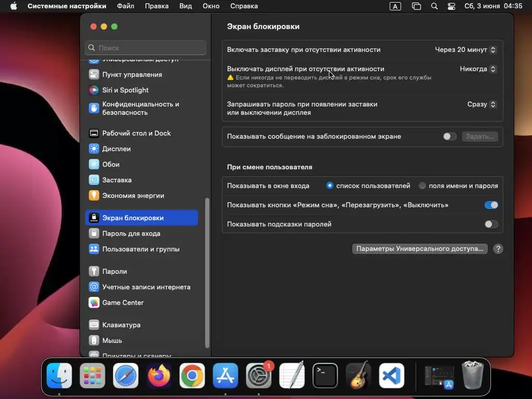Open Дисплеи settings pane
Screen dimensions: 532x399
pyautogui.click(x=141, y=149)
